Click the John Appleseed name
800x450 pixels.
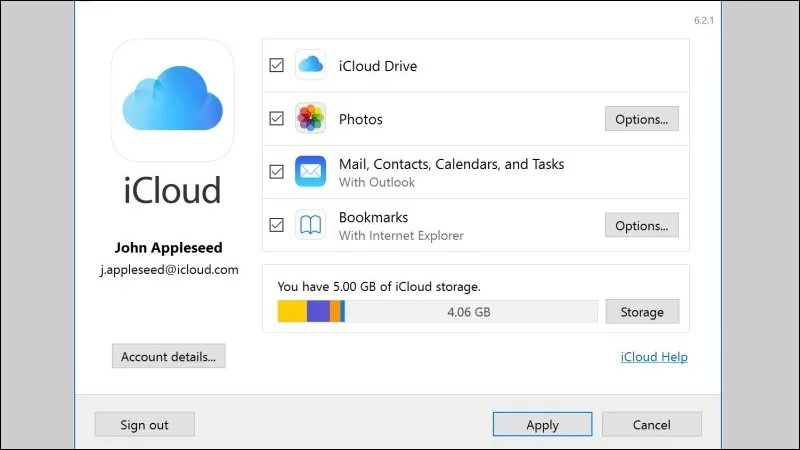click(168, 247)
